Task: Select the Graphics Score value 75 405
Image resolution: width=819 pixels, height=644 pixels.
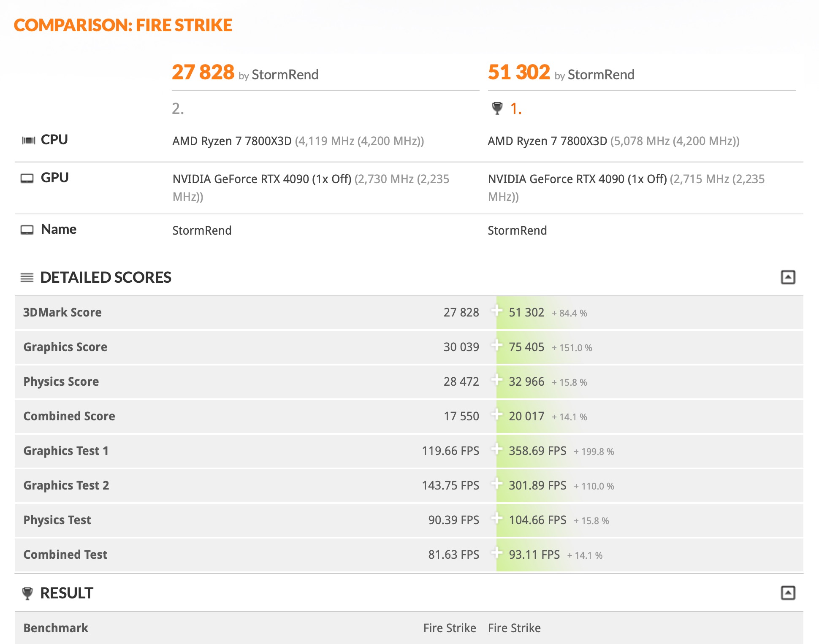Action: (526, 347)
